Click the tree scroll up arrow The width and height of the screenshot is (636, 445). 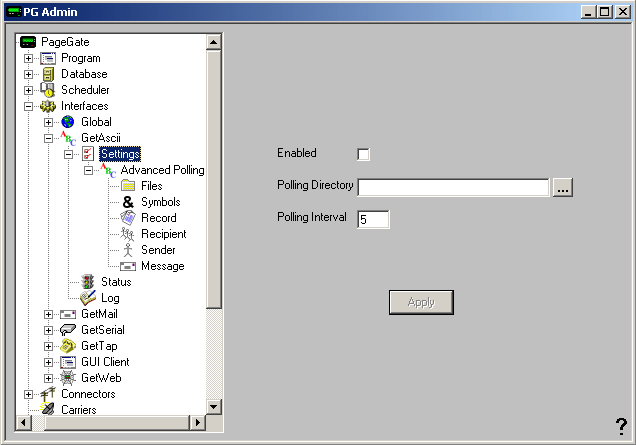[x=213, y=42]
